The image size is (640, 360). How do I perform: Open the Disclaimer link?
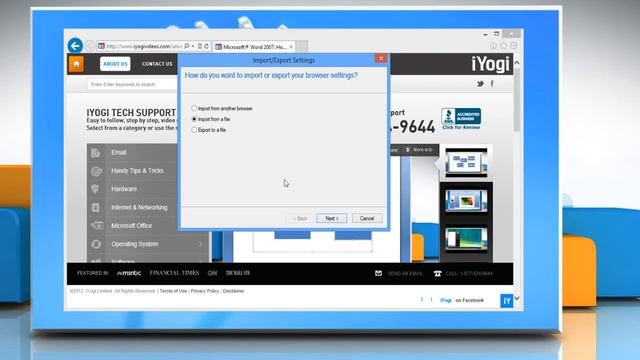point(233,291)
